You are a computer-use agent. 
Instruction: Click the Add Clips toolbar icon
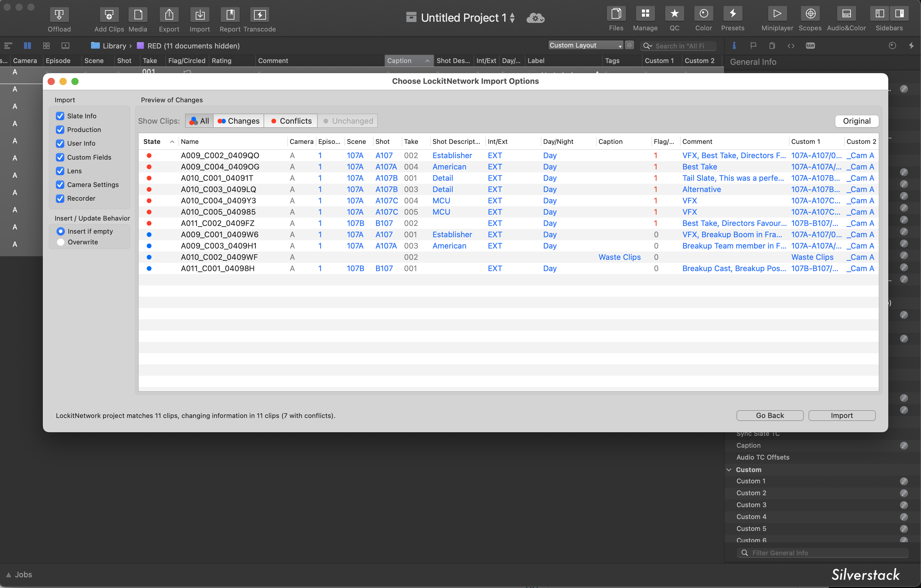click(109, 15)
